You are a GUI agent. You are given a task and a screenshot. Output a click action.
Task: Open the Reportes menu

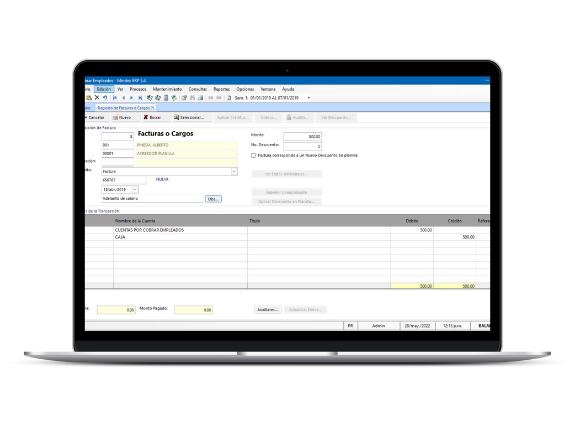click(x=221, y=89)
